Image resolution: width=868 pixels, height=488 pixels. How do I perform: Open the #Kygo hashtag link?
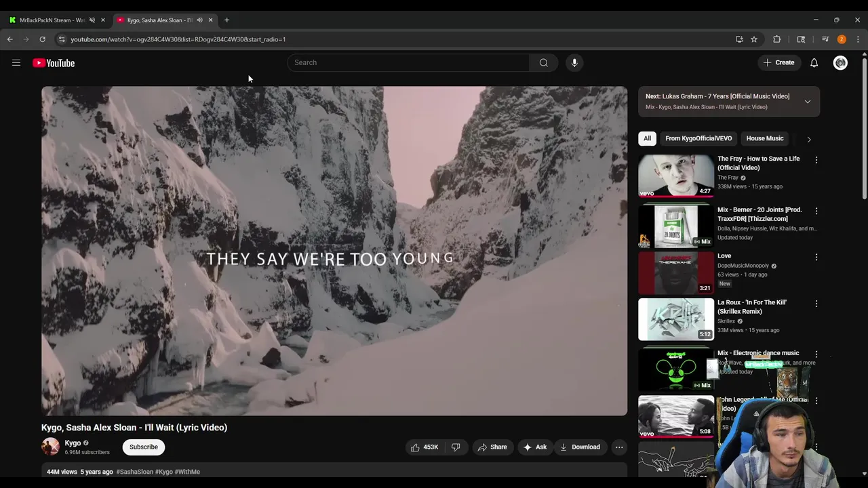[164, 472]
